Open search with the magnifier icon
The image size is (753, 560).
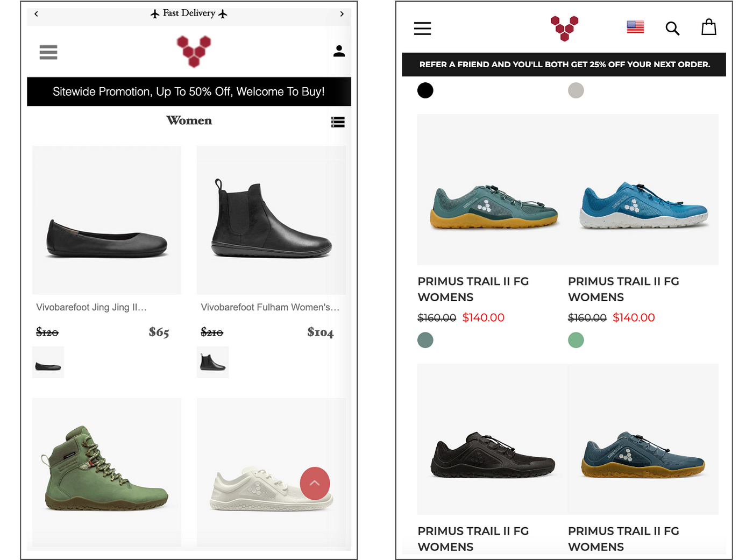tap(672, 28)
